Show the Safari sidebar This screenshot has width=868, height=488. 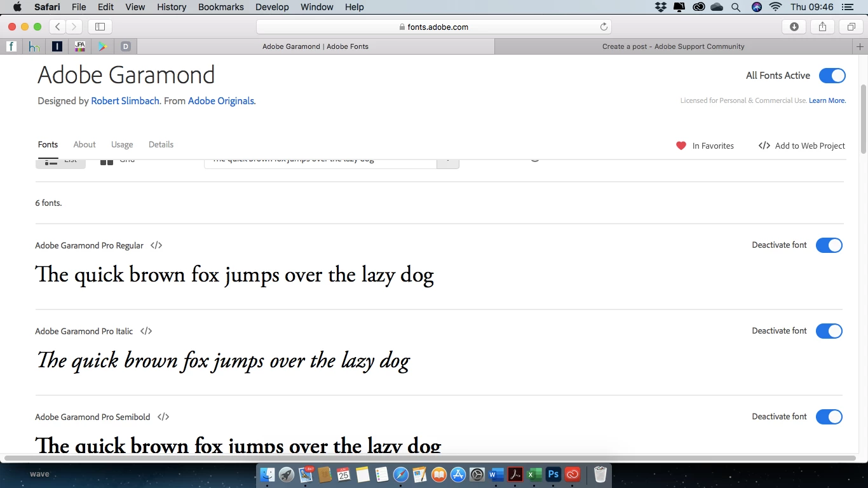tap(100, 27)
